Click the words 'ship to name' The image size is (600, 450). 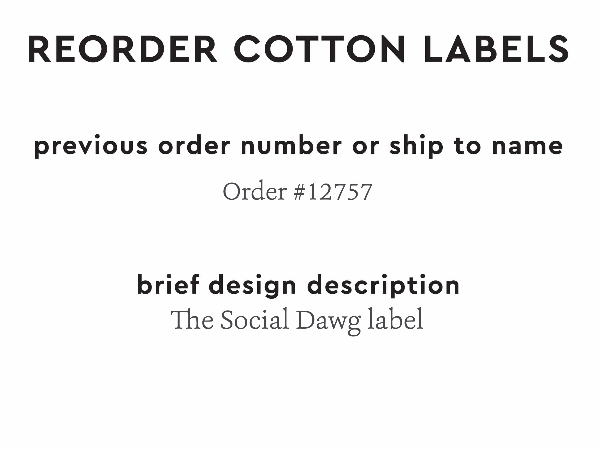[474, 146]
